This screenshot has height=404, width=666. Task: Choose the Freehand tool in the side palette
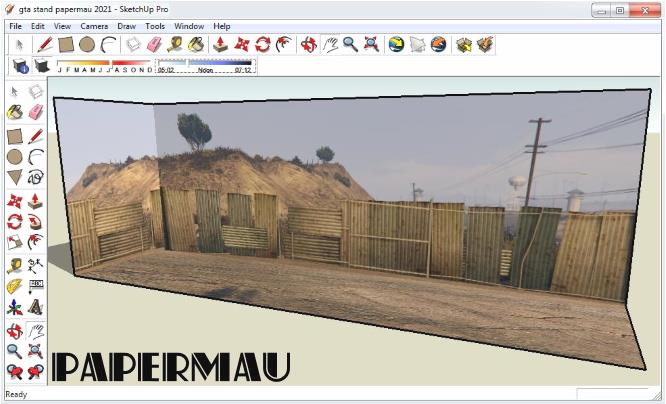pyautogui.click(x=36, y=177)
